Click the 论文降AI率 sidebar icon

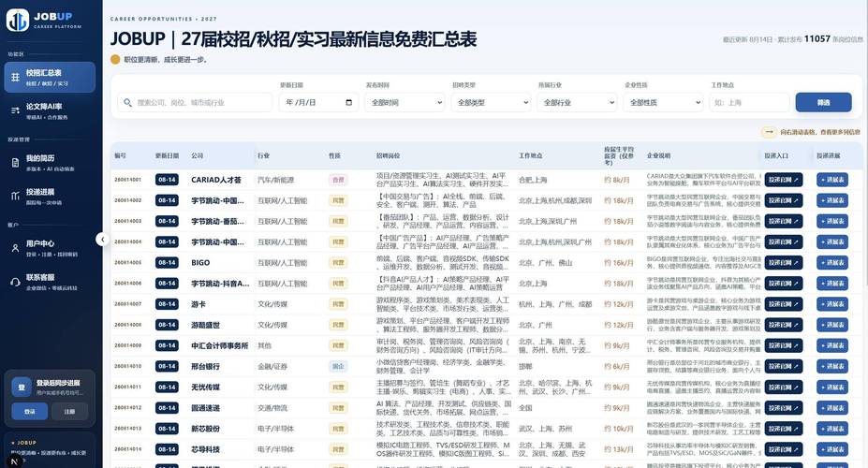coord(16,111)
